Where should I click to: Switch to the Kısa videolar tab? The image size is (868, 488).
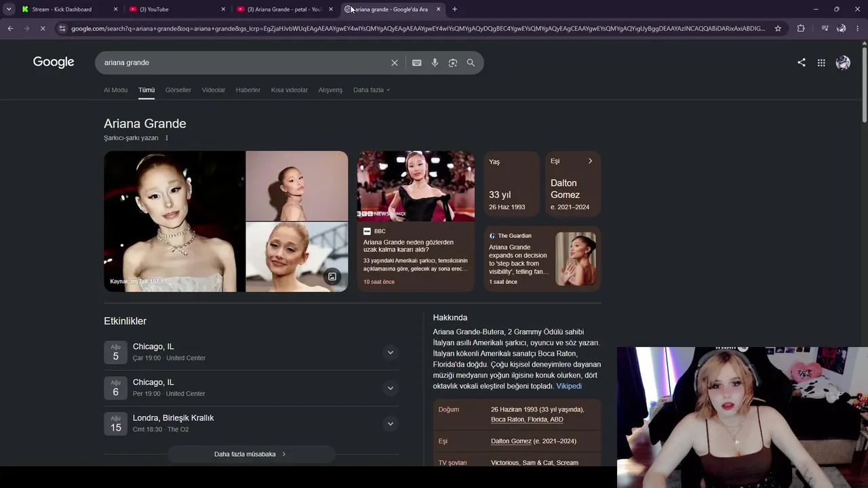coord(290,90)
